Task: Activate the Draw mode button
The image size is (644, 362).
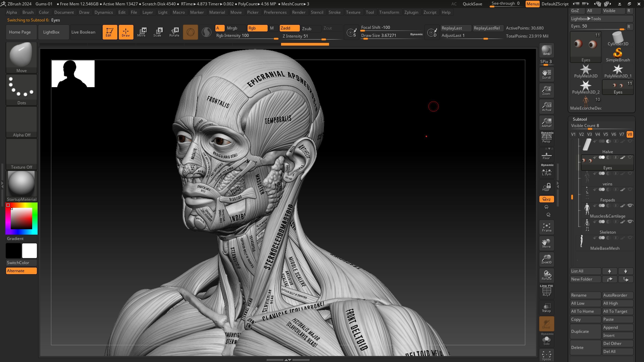Action: [x=126, y=32]
